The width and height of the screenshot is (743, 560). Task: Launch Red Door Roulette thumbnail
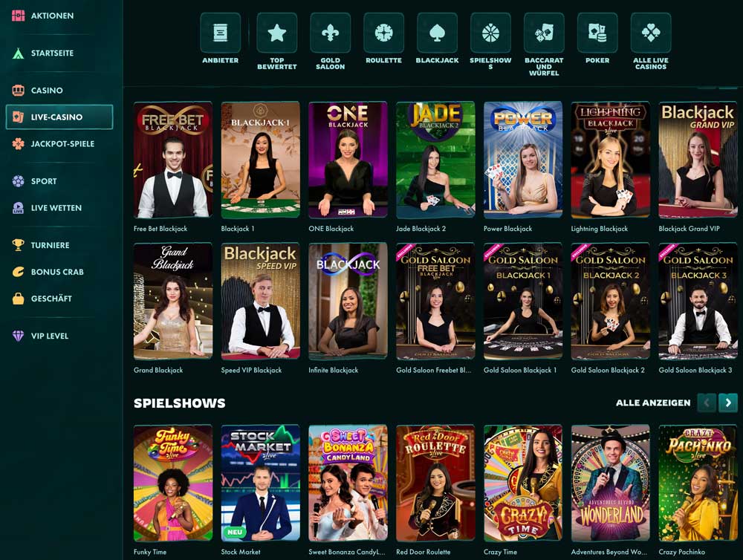click(435, 484)
